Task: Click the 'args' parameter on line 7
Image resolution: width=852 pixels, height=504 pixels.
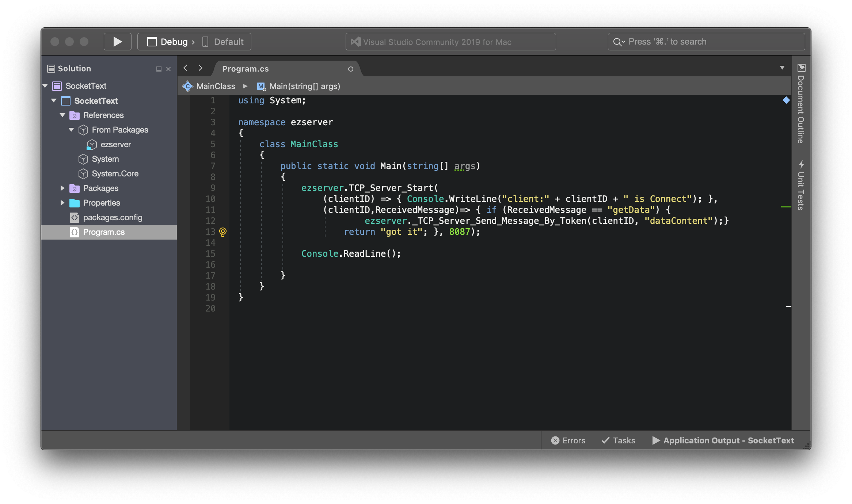Action: coord(465,166)
